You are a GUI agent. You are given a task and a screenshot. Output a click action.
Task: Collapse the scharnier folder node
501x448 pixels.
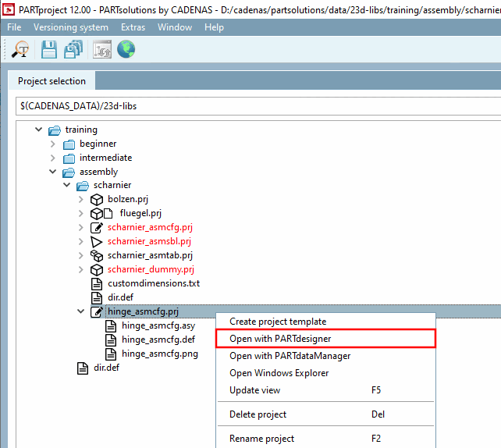[x=67, y=185]
